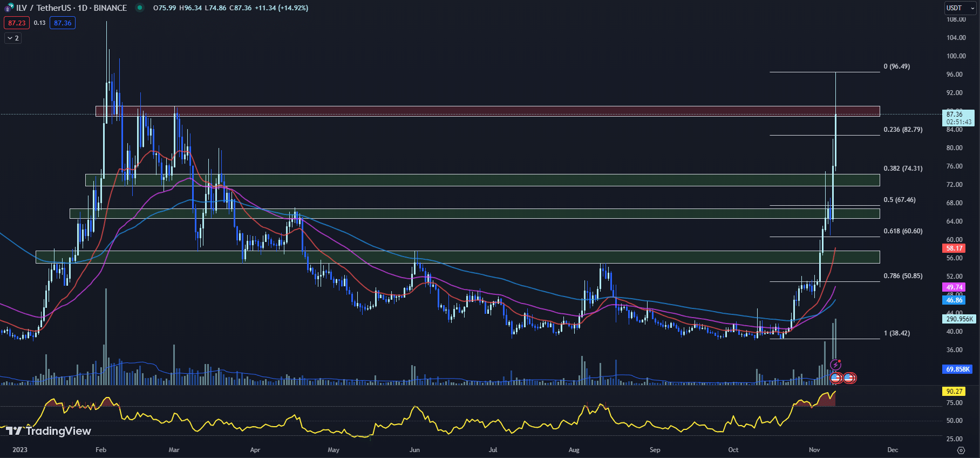Click the Aug label on the time axis
This screenshot has height=458, width=980.
click(574, 450)
